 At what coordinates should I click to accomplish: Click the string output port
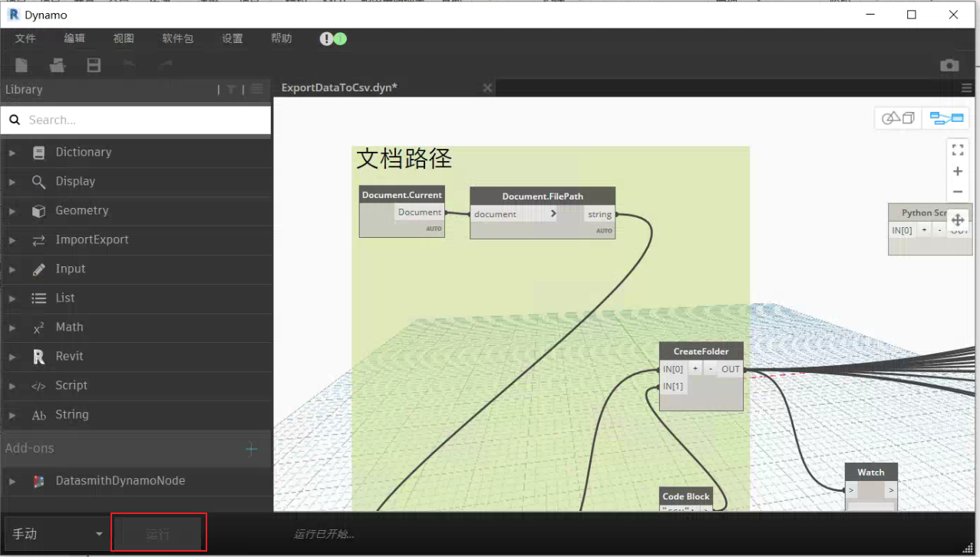(599, 214)
